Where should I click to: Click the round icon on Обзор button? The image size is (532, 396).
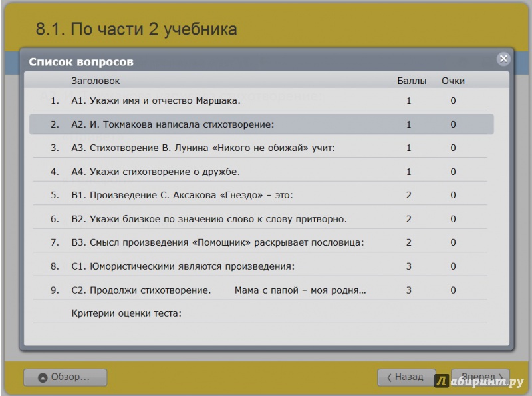43,377
